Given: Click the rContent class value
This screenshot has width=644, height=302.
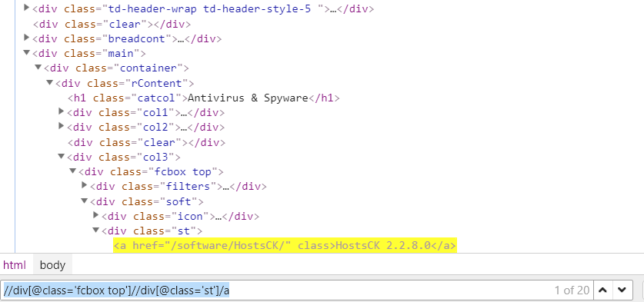Looking at the screenshot, I should click(x=156, y=83).
